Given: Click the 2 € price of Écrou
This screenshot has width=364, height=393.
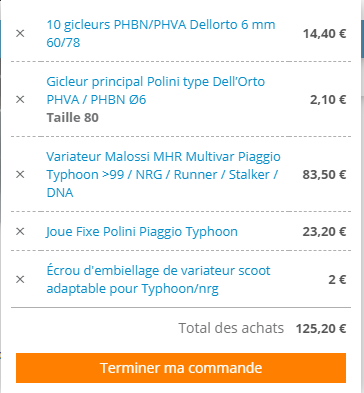Looking at the screenshot, I should 337,279.
